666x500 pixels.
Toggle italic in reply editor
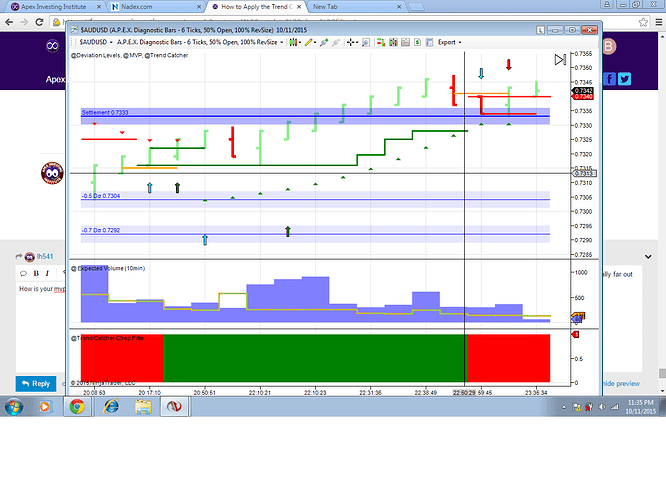click(47, 274)
